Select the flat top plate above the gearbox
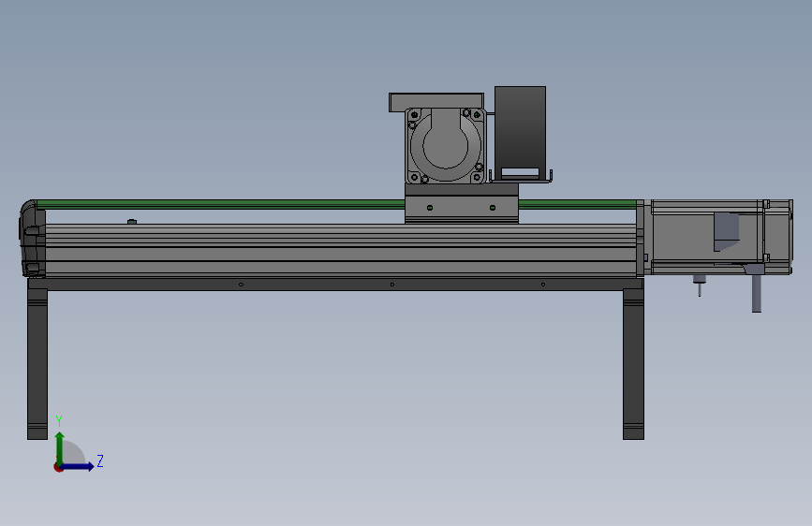This screenshot has height=526, width=812. [436, 102]
